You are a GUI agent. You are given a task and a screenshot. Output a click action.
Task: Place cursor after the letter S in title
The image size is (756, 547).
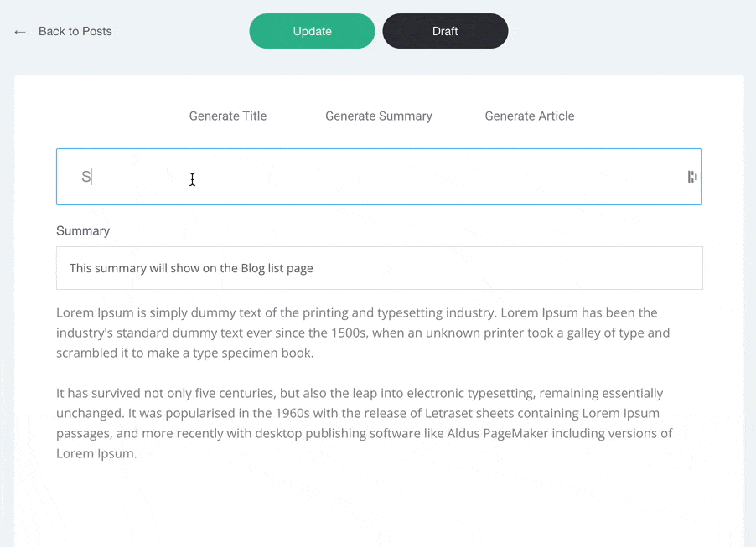tap(89, 177)
